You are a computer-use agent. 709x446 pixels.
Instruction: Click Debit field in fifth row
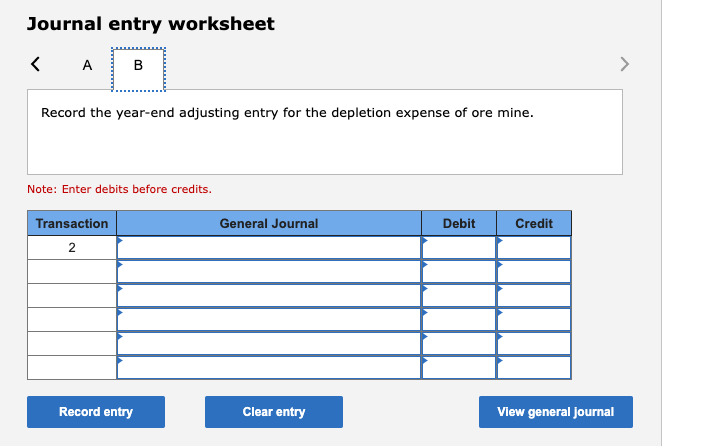(x=459, y=343)
